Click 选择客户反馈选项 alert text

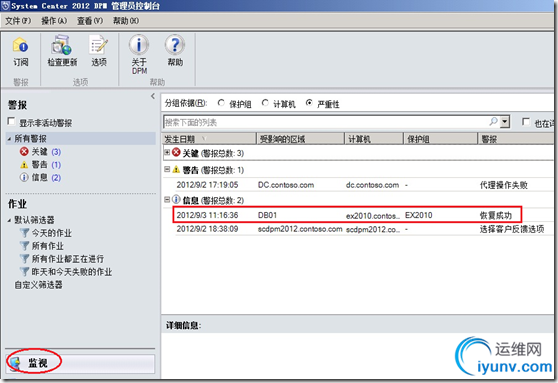click(x=512, y=229)
